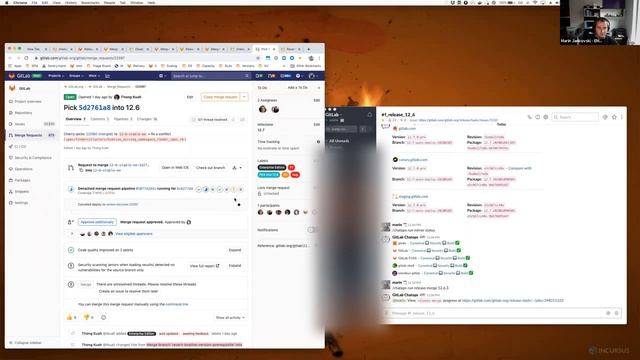Select the Changes tab
640x360 pixels.
coord(147,119)
